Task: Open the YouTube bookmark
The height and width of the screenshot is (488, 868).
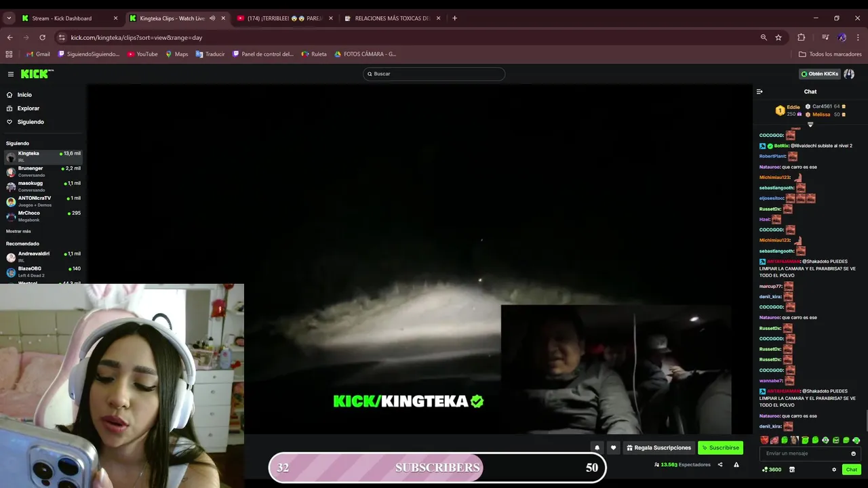Action: pyautogui.click(x=142, y=54)
